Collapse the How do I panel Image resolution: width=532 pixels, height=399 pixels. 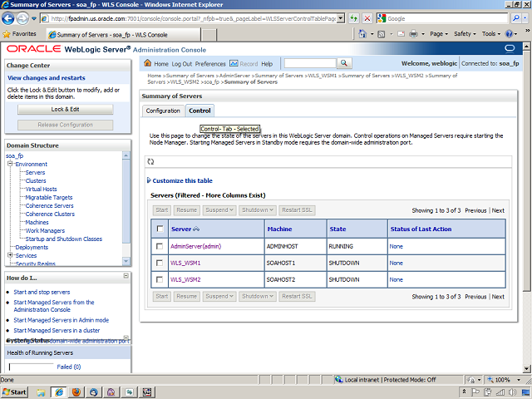tap(126, 277)
